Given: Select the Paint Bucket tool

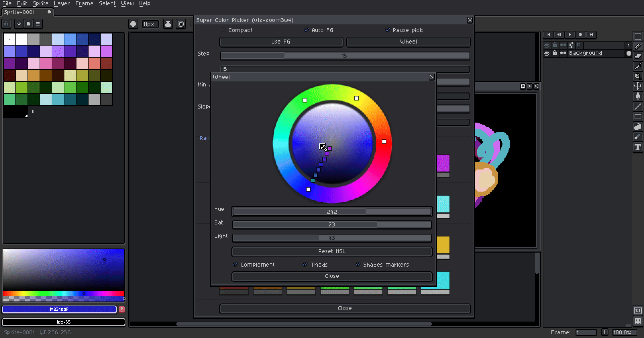Looking at the screenshot, I should click(x=638, y=96).
